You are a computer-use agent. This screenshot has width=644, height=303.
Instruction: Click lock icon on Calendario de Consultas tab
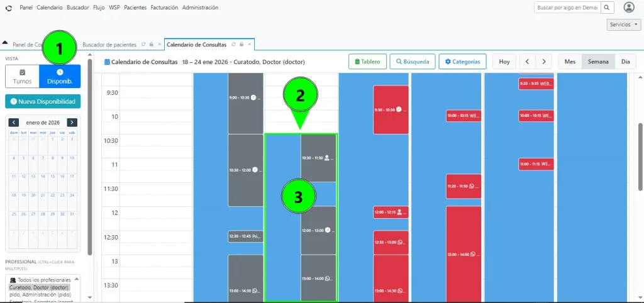pyautogui.click(x=241, y=45)
